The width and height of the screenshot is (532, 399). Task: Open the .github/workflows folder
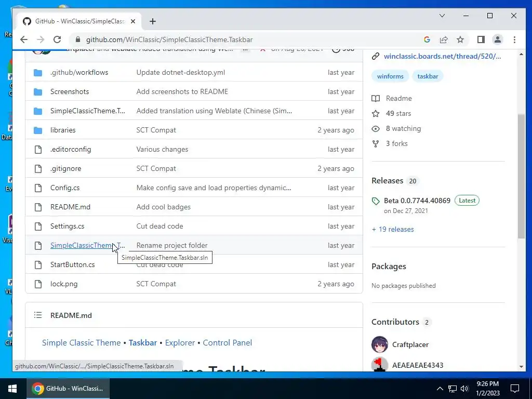(x=79, y=72)
